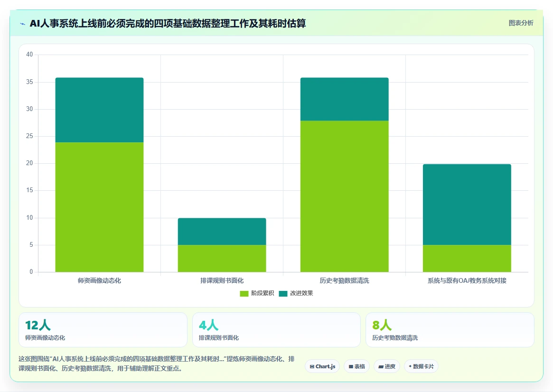Click the teal segment of 系统与原有OA/教务系统对接 bar
Screen dimensions: 553x392
[467, 205]
